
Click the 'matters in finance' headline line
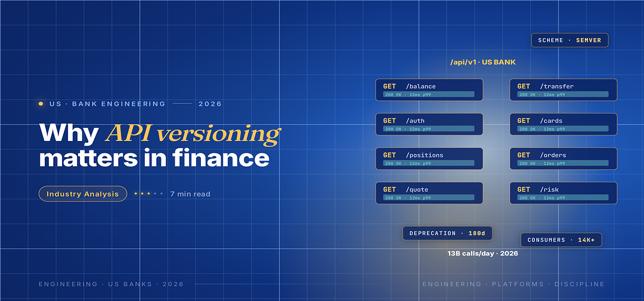(x=154, y=158)
